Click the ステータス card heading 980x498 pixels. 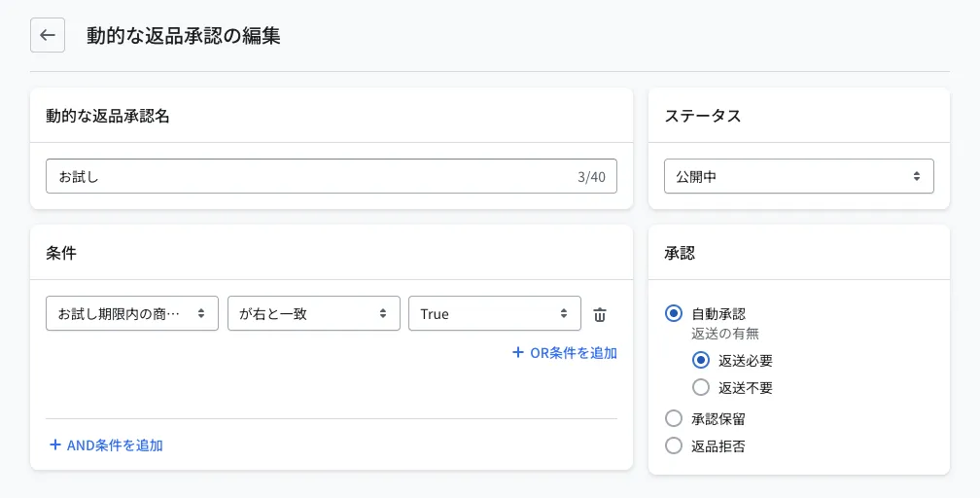tap(703, 116)
